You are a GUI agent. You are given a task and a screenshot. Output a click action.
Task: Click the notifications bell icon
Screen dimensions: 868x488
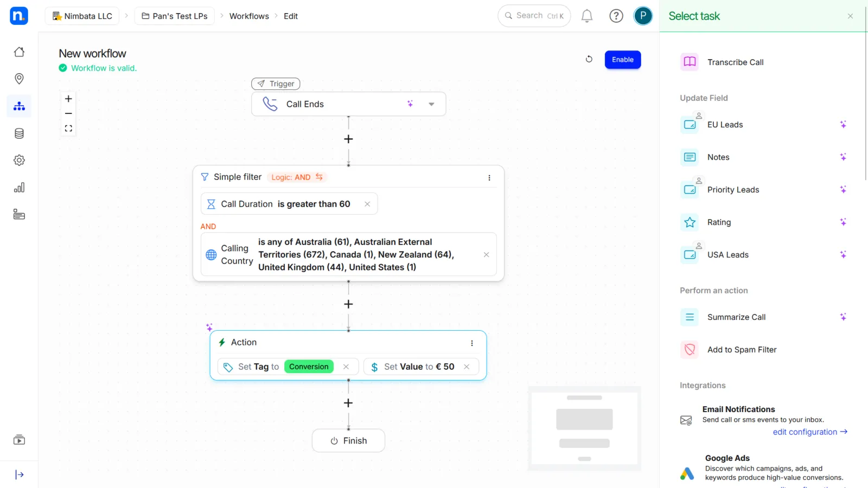[587, 16]
